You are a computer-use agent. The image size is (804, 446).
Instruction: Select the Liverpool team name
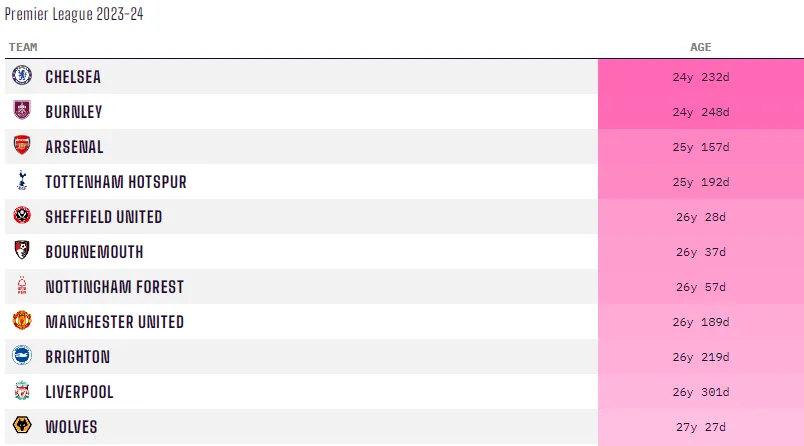click(79, 392)
